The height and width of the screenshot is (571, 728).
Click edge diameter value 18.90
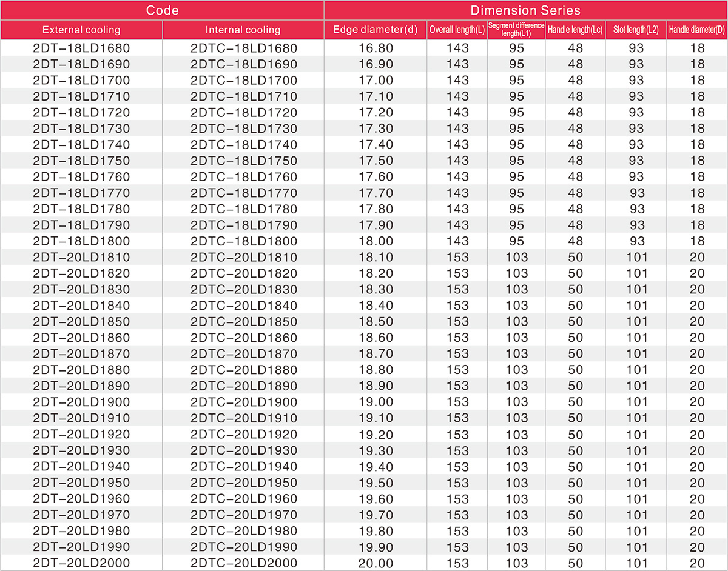coord(376,386)
